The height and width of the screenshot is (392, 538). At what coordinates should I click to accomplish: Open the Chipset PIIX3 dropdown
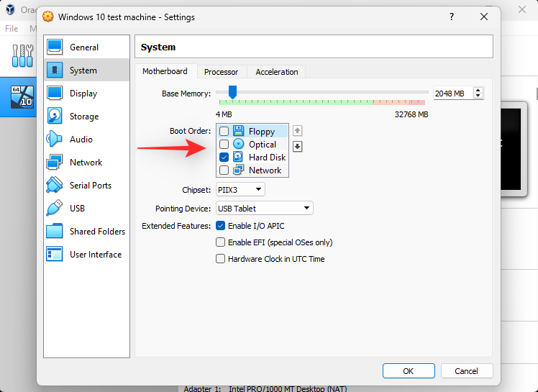tap(240, 189)
